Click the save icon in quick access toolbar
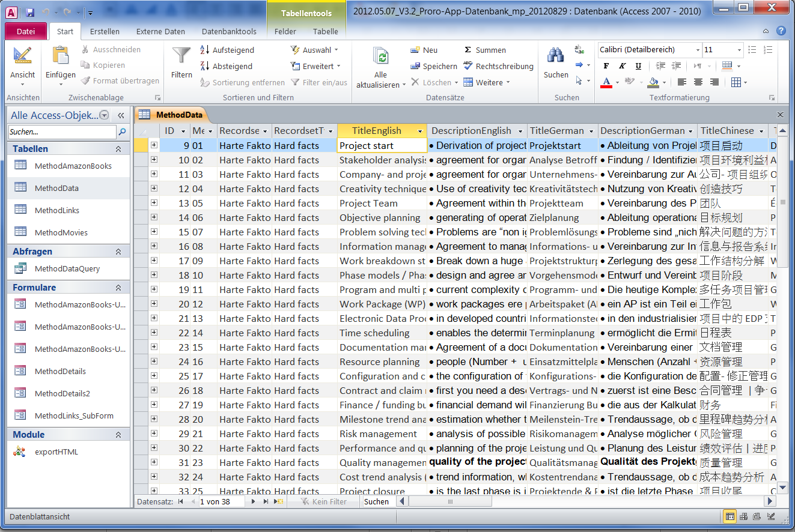Screen dimensions: 795x532 pos(30,11)
